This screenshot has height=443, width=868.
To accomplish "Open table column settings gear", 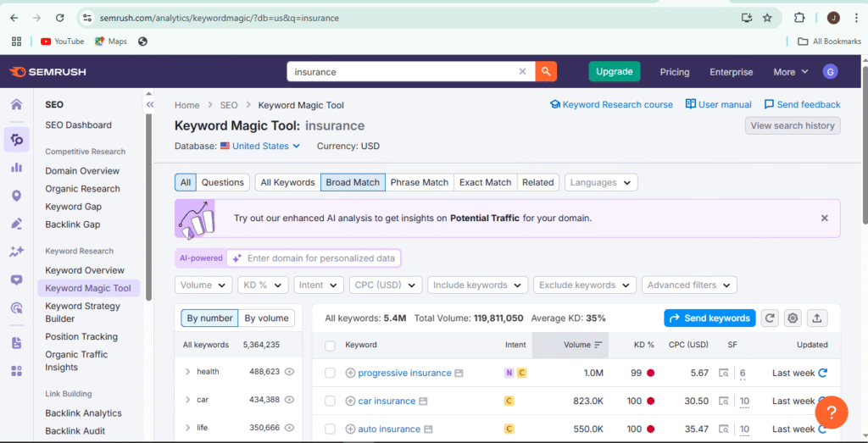I will pyautogui.click(x=793, y=318).
